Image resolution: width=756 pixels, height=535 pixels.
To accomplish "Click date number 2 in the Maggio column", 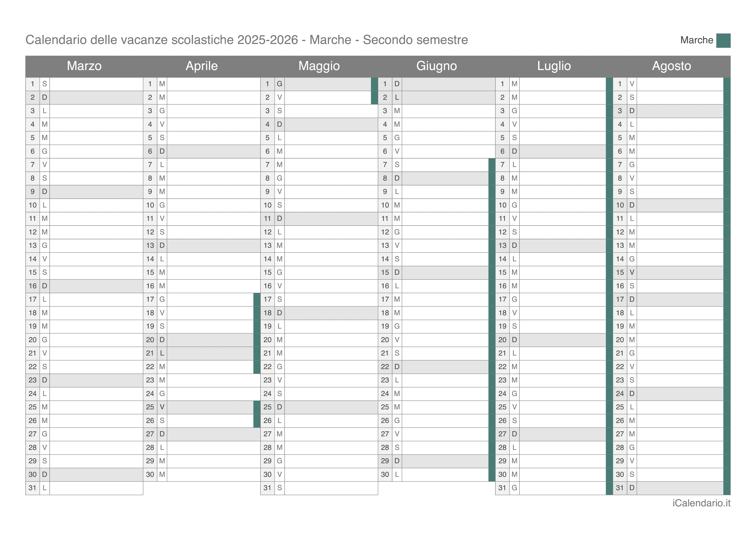I will pyautogui.click(x=267, y=98).
